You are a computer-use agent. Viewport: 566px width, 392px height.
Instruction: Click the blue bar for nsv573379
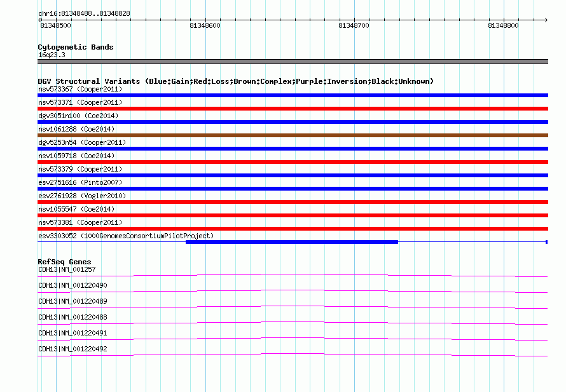(x=293, y=175)
